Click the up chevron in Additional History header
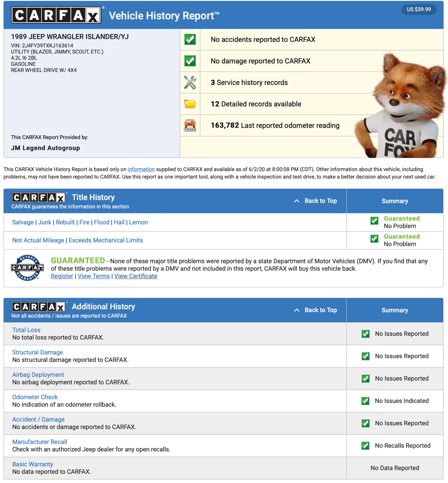This screenshot has width=448, height=483. point(297,310)
